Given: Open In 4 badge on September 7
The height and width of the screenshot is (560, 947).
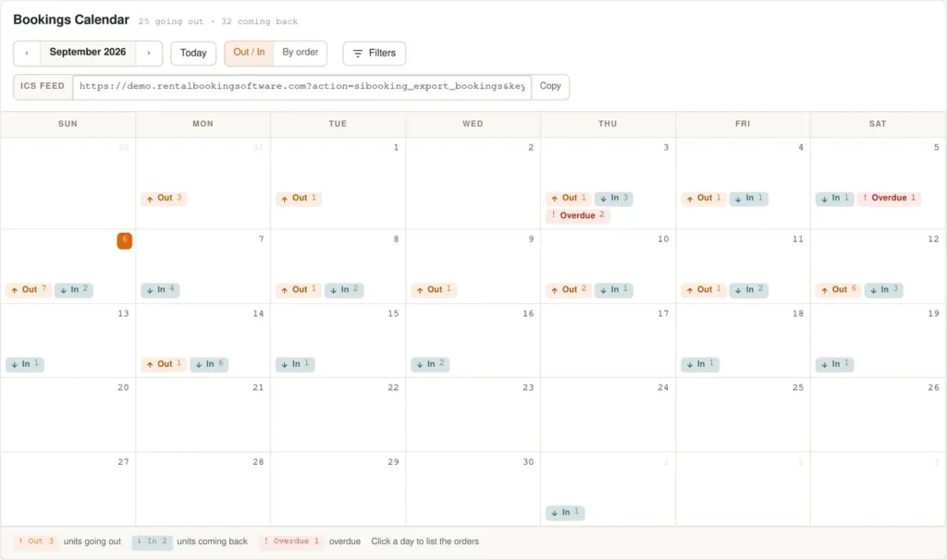Looking at the screenshot, I should pyautogui.click(x=160, y=289).
